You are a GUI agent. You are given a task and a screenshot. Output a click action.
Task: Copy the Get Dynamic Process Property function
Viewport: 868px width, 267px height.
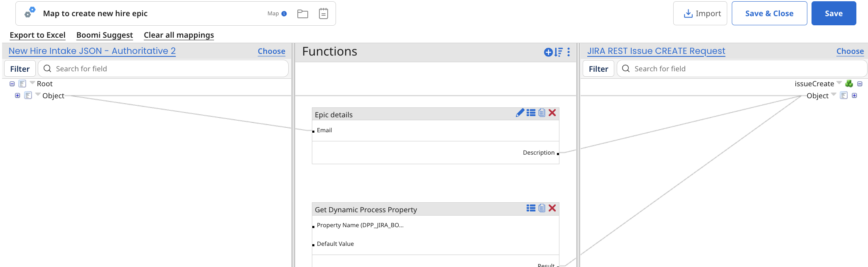pyautogui.click(x=542, y=208)
